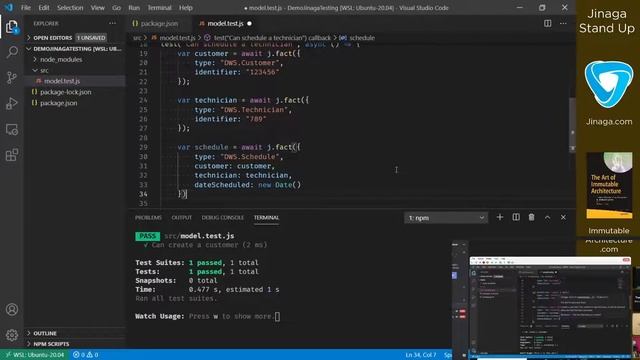The width and height of the screenshot is (640, 360).
Task: Collapse the src folder
Action: tap(44, 71)
